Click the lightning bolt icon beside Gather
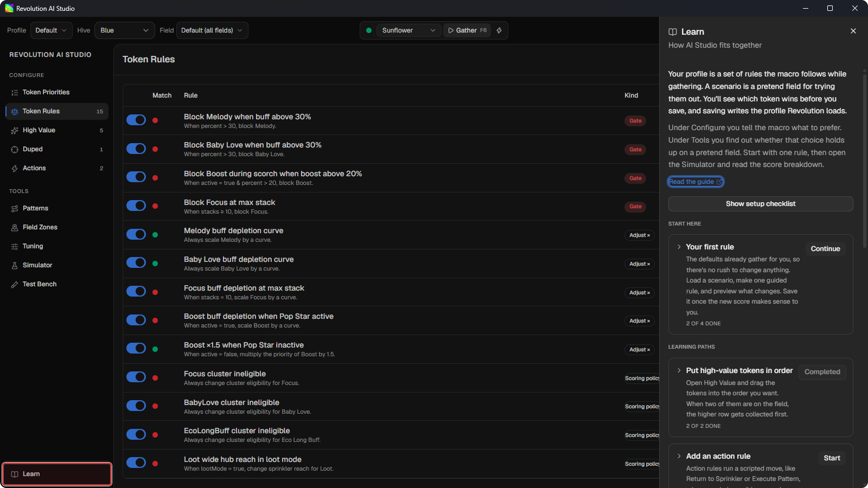The width and height of the screenshot is (868, 488). pos(499,30)
